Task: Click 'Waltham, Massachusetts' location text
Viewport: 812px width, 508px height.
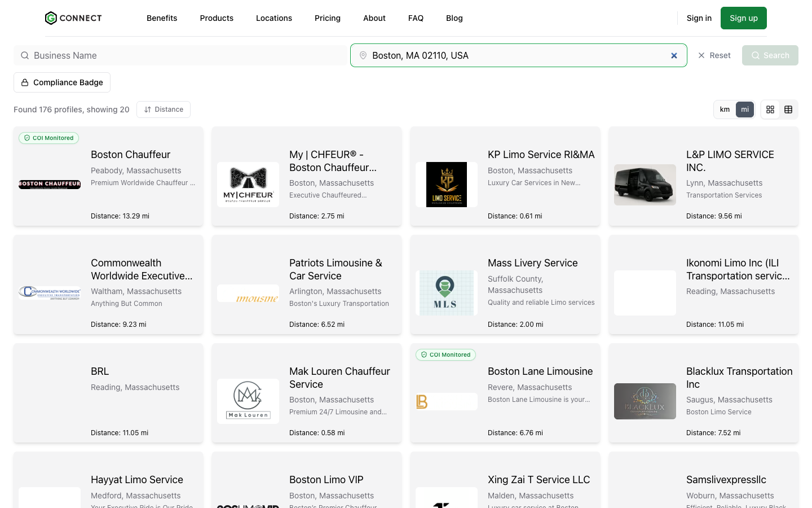Action: point(136,291)
